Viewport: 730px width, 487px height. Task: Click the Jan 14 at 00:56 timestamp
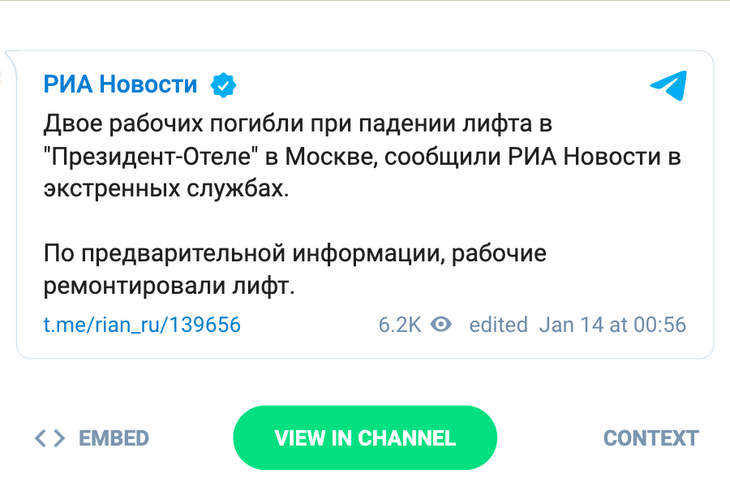(612, 325)
